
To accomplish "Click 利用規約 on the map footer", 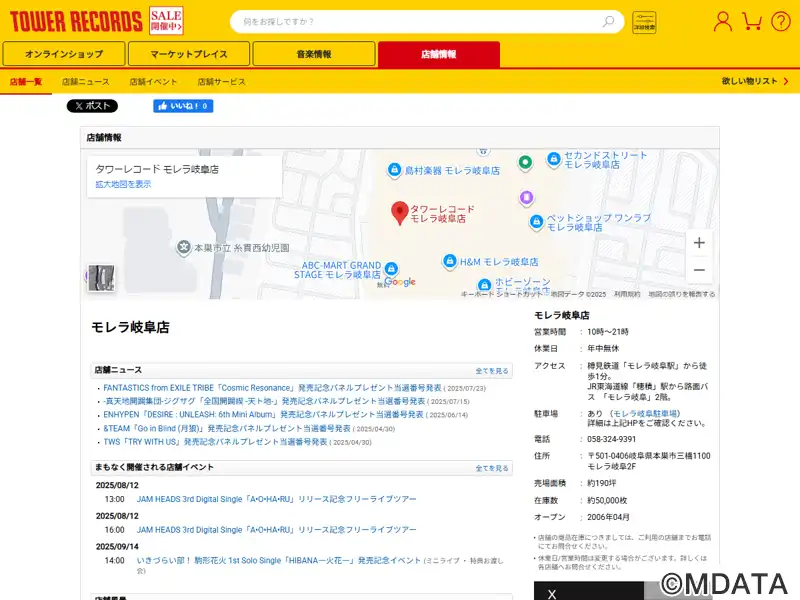I will pyautogui.click(x=627, y=294).
